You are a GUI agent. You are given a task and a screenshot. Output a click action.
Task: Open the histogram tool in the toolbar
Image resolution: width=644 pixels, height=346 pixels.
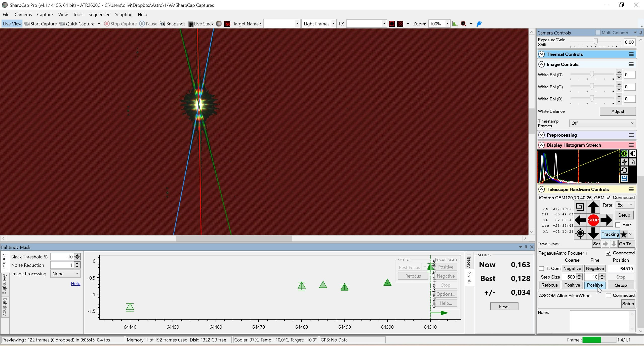tap(455, 24)
